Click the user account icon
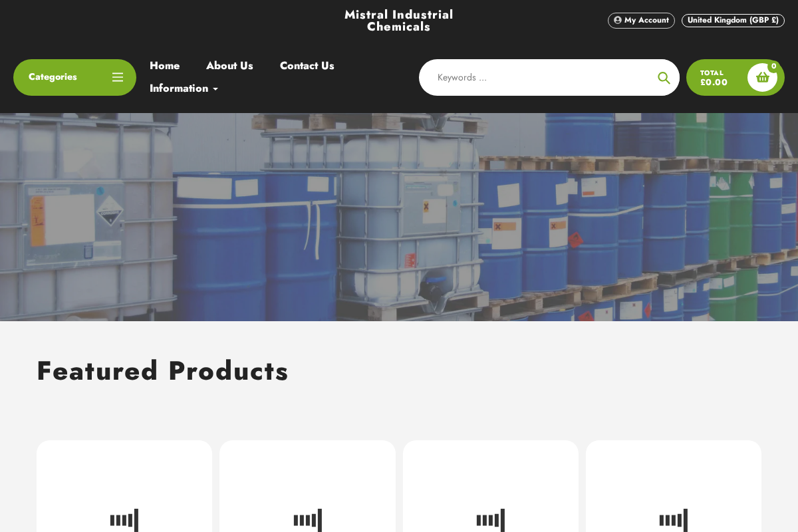The image size is (798, 532). [617, 20]
